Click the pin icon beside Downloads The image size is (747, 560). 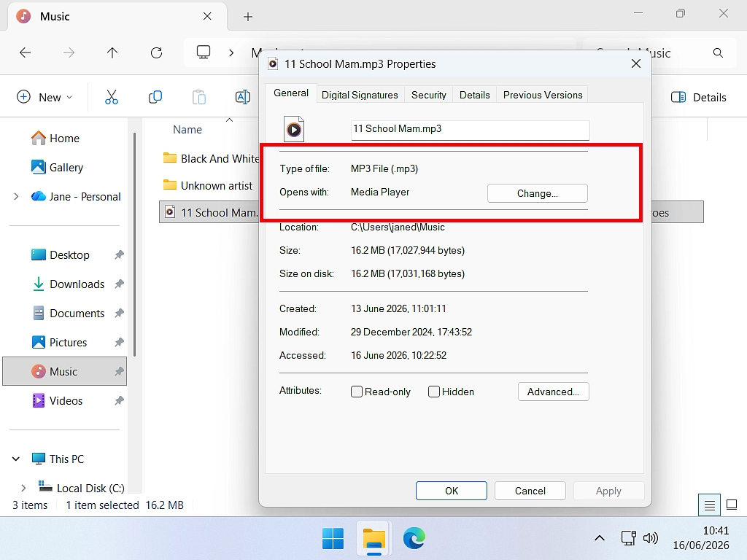coord(119,284)
